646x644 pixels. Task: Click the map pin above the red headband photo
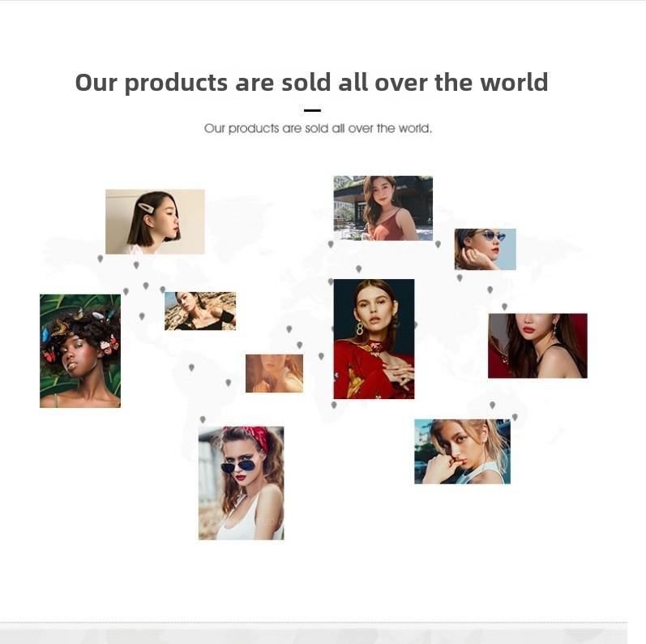pyautogui.click(x=203, y=419)
